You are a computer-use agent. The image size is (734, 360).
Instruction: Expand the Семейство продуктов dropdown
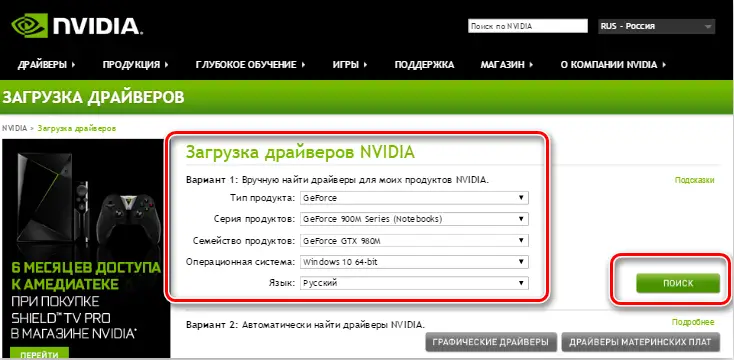tap(414, 241)
